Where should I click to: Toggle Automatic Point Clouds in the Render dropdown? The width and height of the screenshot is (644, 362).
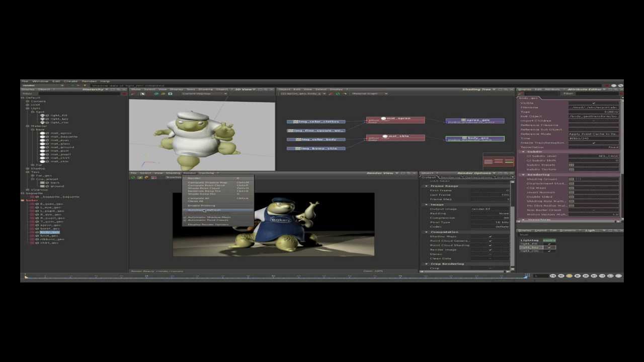[218, 220]
